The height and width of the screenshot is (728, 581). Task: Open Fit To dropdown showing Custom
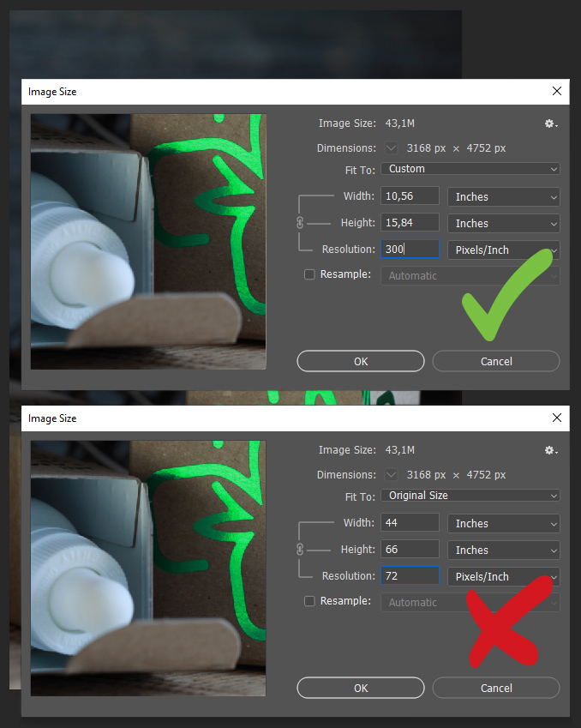[470, 169]
